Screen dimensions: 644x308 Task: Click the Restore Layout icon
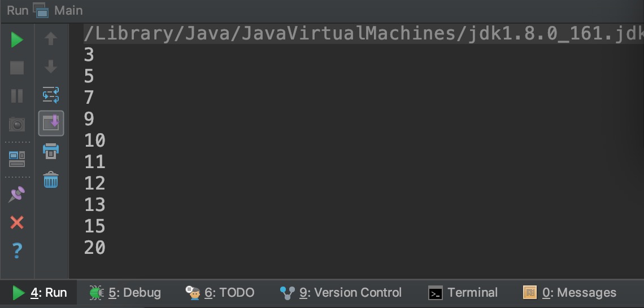(17, 159)
